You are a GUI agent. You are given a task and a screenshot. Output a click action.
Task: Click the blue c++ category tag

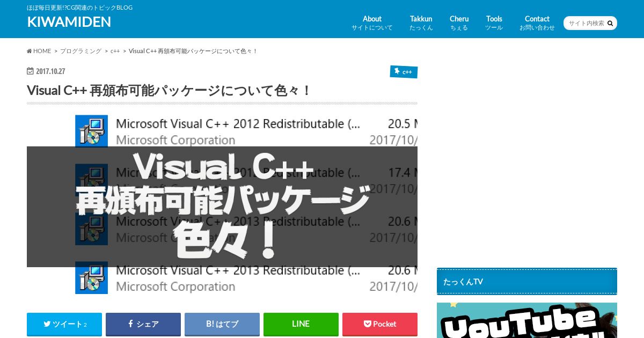click(404, 71)
